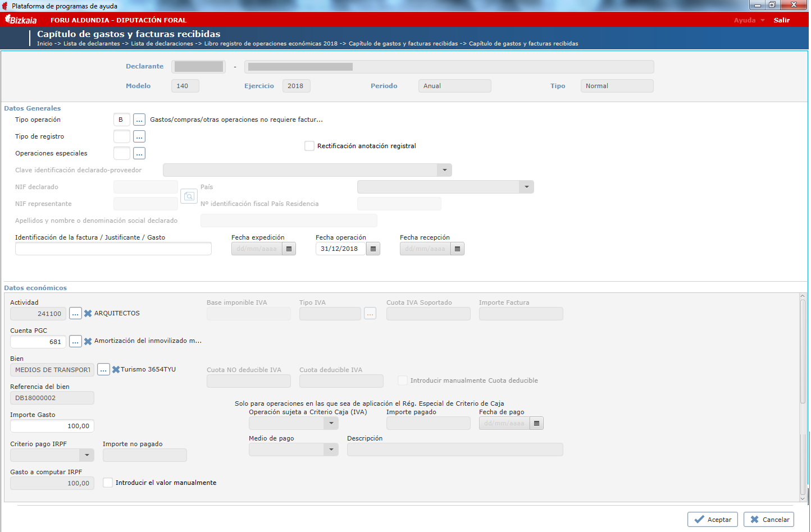Clear Cuenta PGC selection with blue X
The height and width of the screenshot is (532, 811).
88,341
